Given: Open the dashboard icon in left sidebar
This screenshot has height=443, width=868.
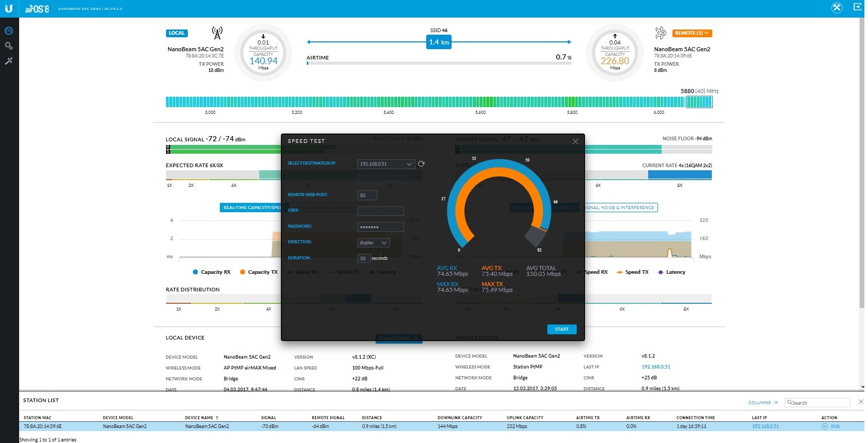Looking at the screenshot, I should (x=9, y=31).
